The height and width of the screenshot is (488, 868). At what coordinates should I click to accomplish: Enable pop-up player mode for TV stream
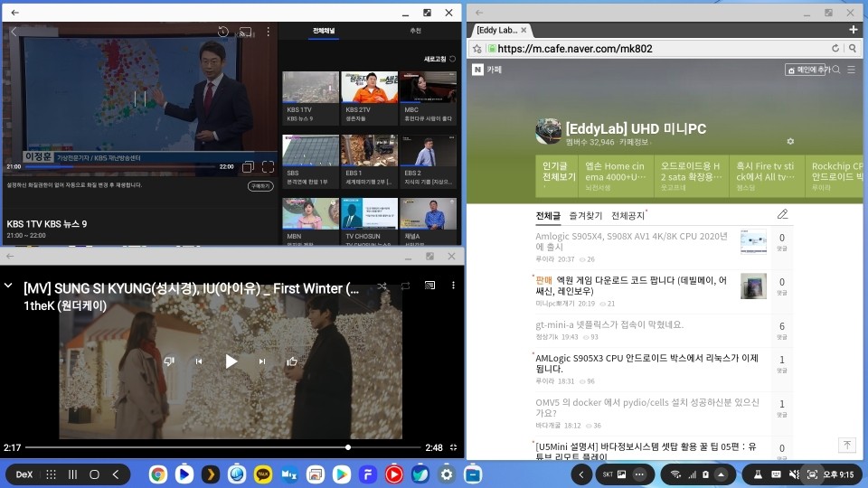point(248,166)
